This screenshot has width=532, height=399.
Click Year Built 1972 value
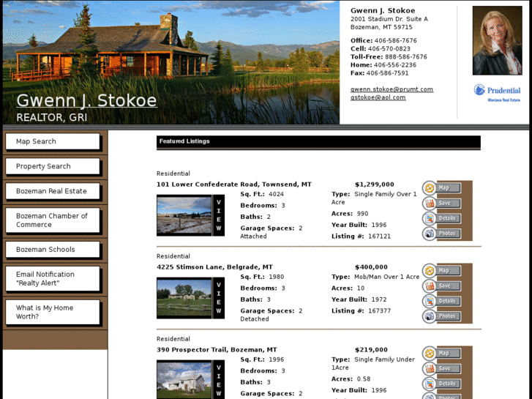(379, 299)
